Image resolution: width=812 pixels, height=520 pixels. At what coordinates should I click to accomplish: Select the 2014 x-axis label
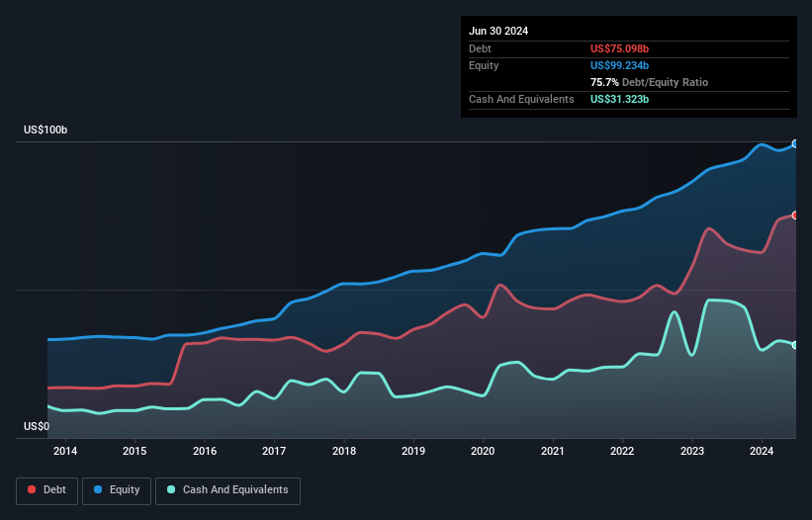coord(65,451)
